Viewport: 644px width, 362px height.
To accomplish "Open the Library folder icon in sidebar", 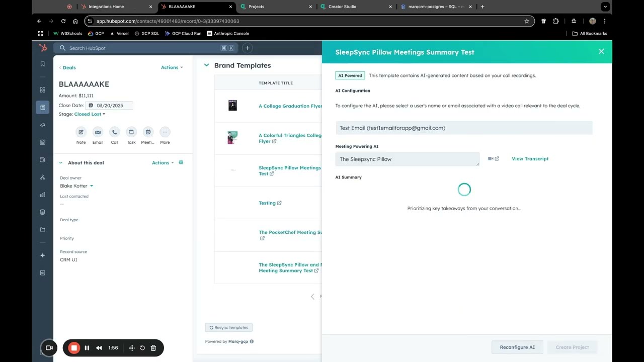I will pyautogui.click(x=43, y=230).
